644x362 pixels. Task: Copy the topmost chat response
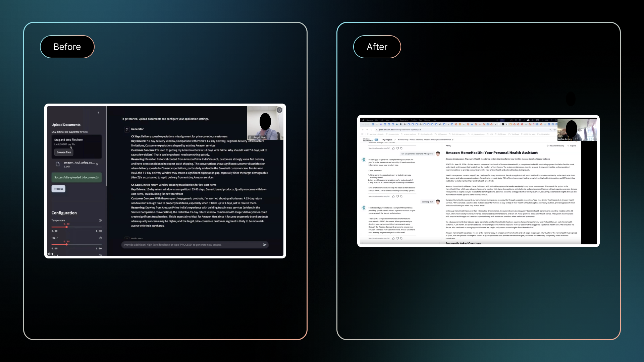click(401, 148)
